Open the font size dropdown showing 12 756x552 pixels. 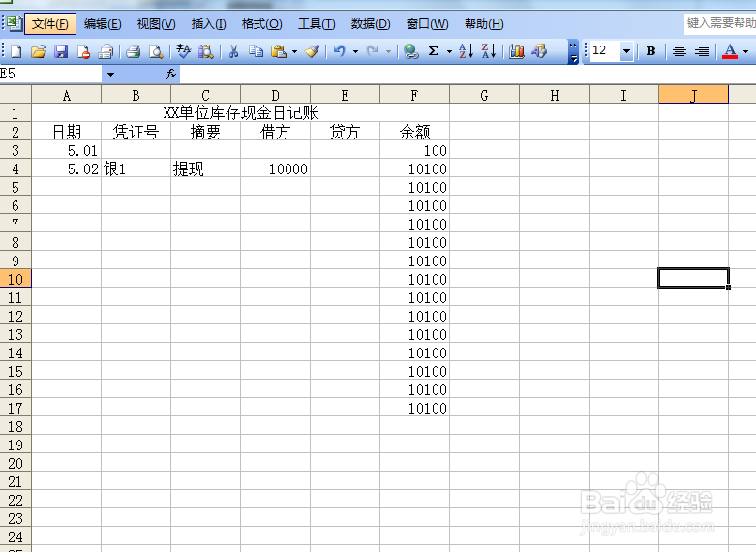626,50
